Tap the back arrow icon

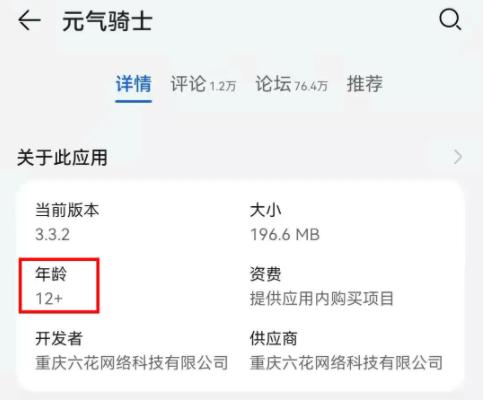[x=29, y=21]
